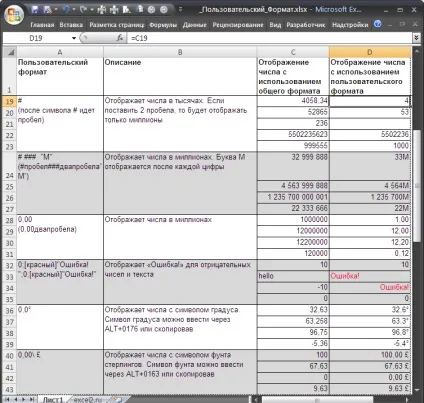This screenshot has width=424, height=403.
Task: Select cell showing 4 564М
Action: (370, 186)
